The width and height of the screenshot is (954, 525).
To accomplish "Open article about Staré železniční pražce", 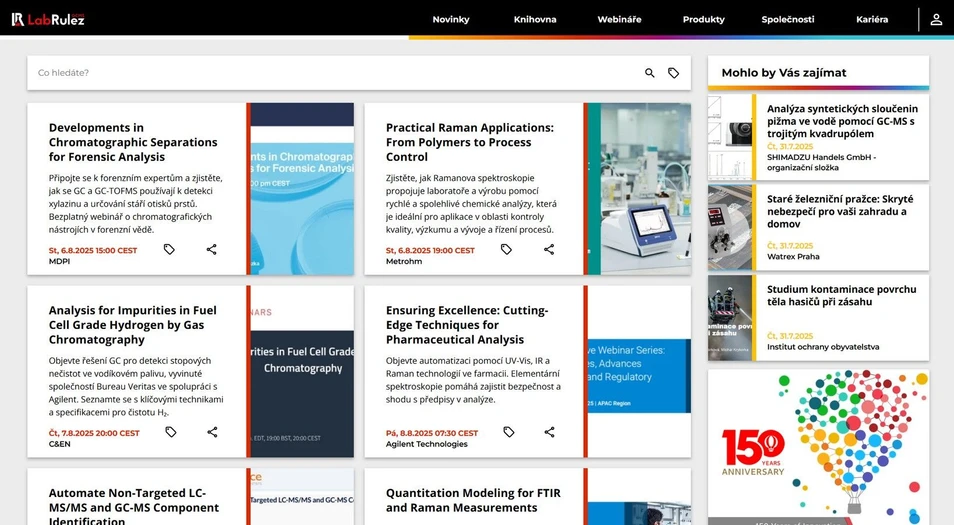I will (840, 212).
